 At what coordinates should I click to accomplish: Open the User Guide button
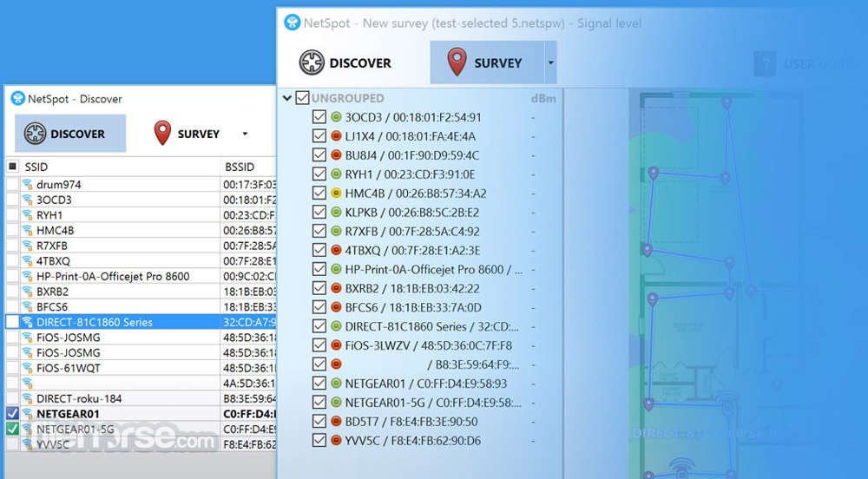point(806,64)
